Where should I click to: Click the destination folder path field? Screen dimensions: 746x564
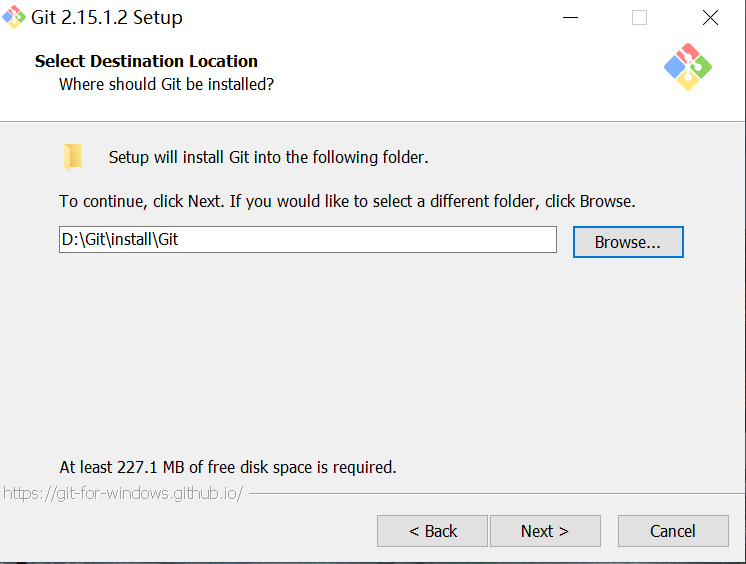[308, 239]
